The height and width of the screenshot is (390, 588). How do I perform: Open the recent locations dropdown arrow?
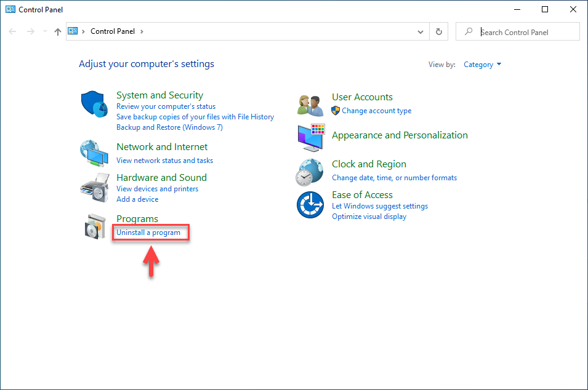[x=45, y=31]
